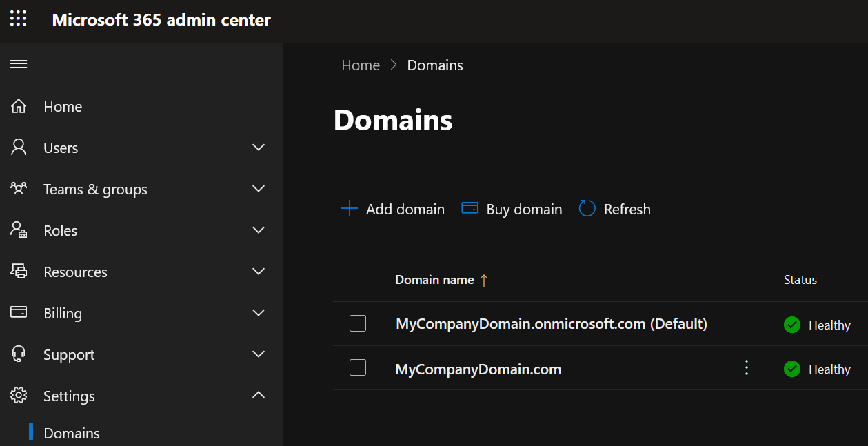Go to Home via breadcrumb
This screenshot has height=446, width=868.
[x=361, y=65]
